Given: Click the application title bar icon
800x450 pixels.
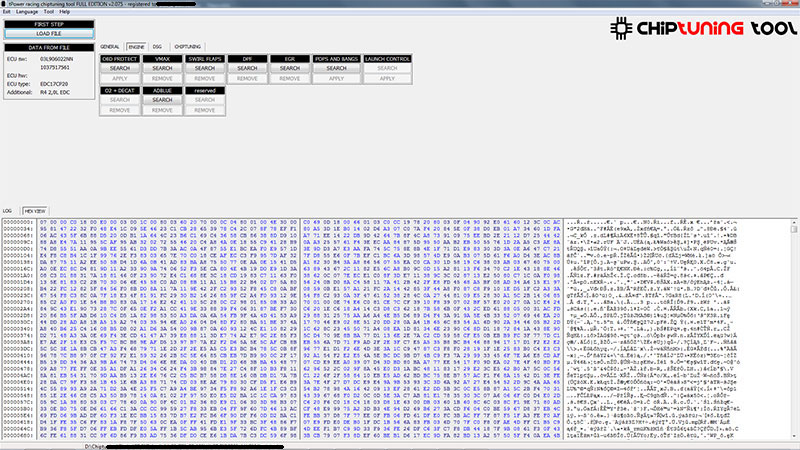Looking at the screenshot, I should click(x=4, y=4).
